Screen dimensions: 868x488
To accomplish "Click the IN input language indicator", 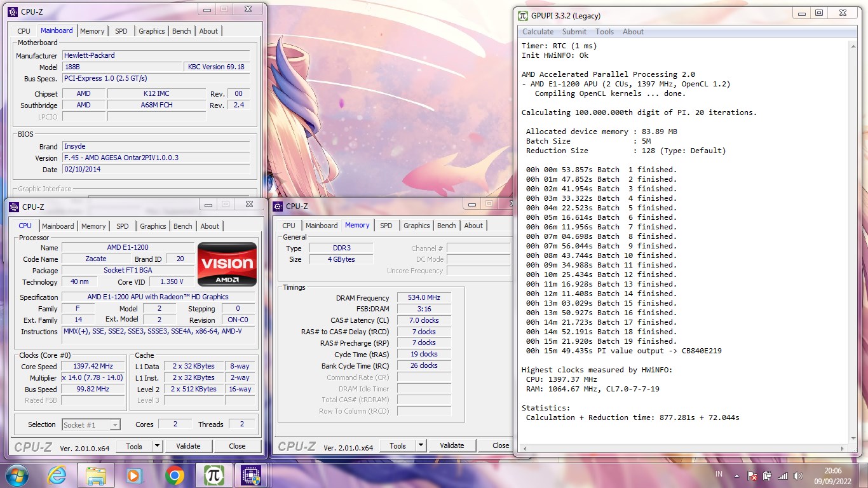I will click(719, 474).
